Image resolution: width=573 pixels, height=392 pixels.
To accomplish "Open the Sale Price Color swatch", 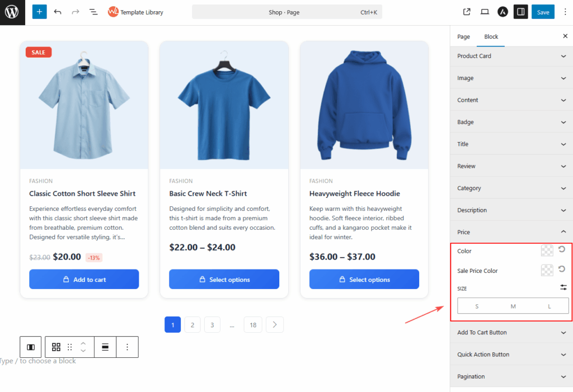I will [547, 270].
